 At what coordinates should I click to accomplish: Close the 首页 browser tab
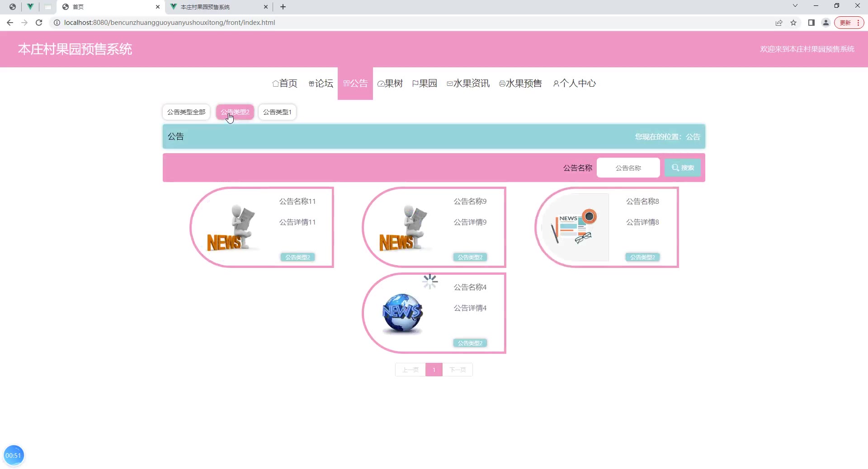[x=158, y=7]
